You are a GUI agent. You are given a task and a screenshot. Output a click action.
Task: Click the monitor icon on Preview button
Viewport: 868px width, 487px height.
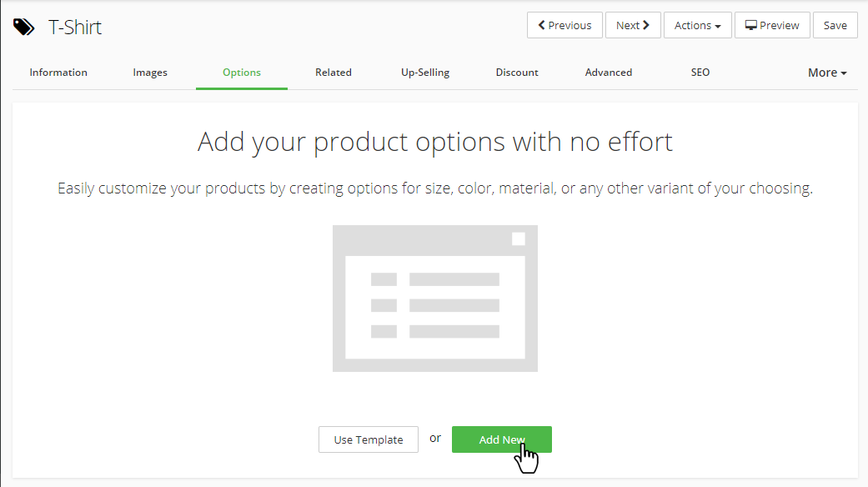pos(750,24)
